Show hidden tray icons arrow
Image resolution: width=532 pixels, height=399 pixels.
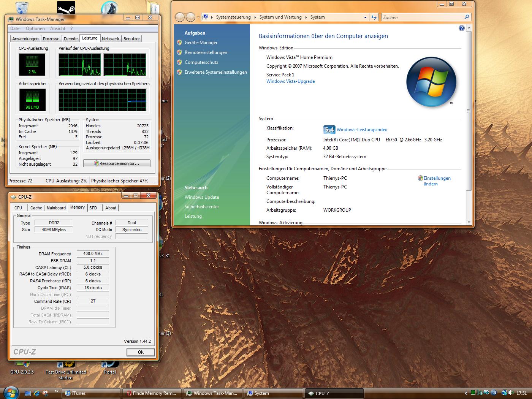(466, 393)
